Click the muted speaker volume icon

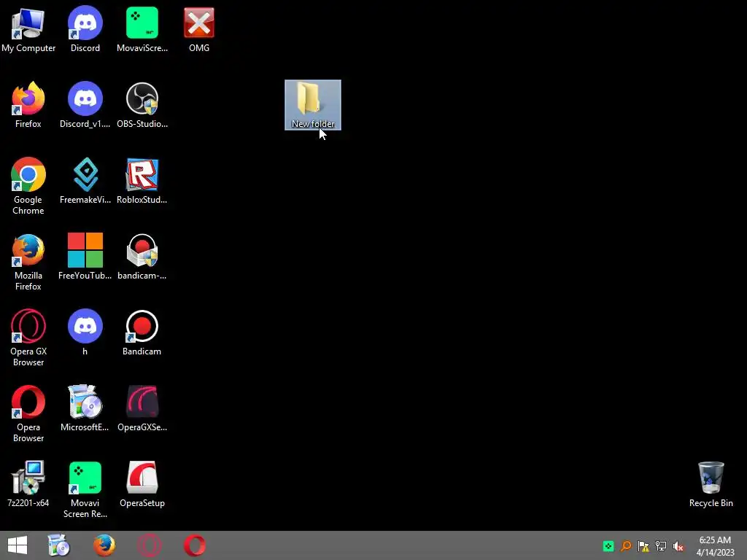(x=678, y=546)
